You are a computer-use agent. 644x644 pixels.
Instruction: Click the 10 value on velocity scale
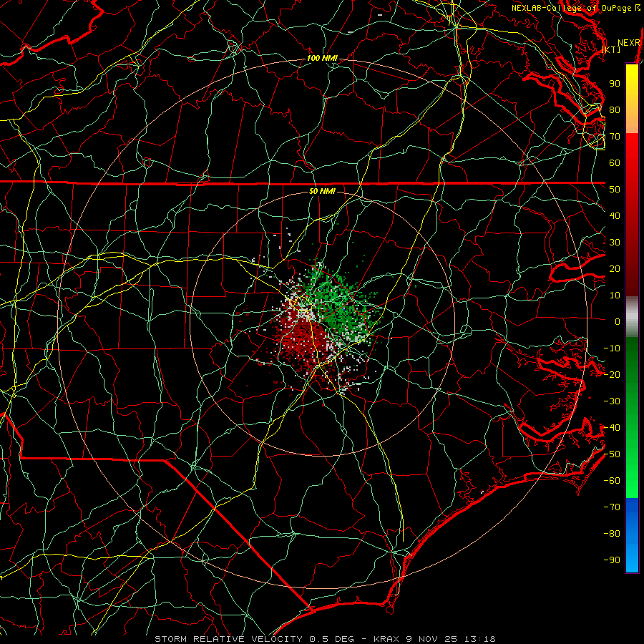tap(615, 296)
